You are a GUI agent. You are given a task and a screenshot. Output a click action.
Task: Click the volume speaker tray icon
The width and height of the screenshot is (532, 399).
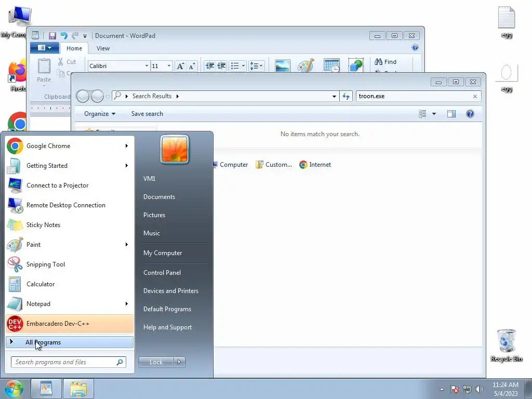pos(480,390)
